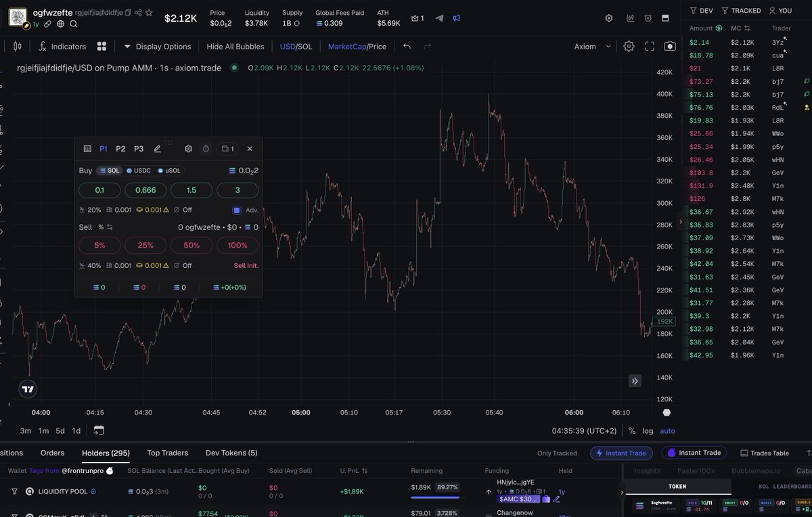Take a chart snapshot with the camera

pyautogui.click(x=670, y=46)
